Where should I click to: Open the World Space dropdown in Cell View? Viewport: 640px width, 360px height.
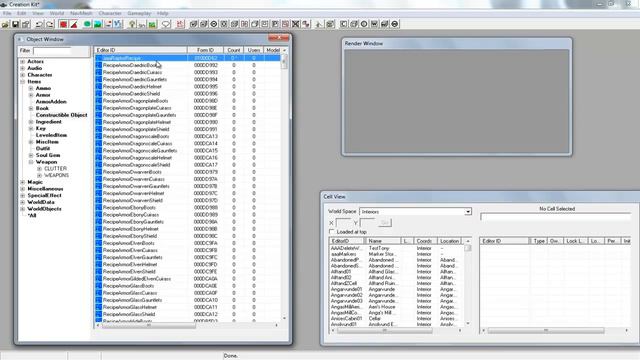point(468,211)
